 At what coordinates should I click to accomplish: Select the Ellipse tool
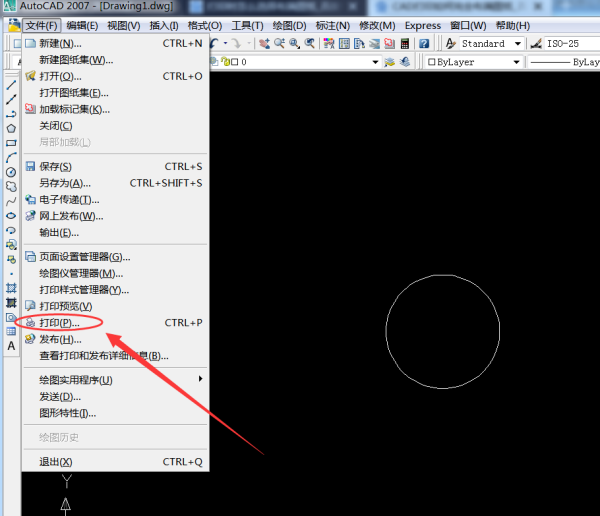click(x=11, y=216)
